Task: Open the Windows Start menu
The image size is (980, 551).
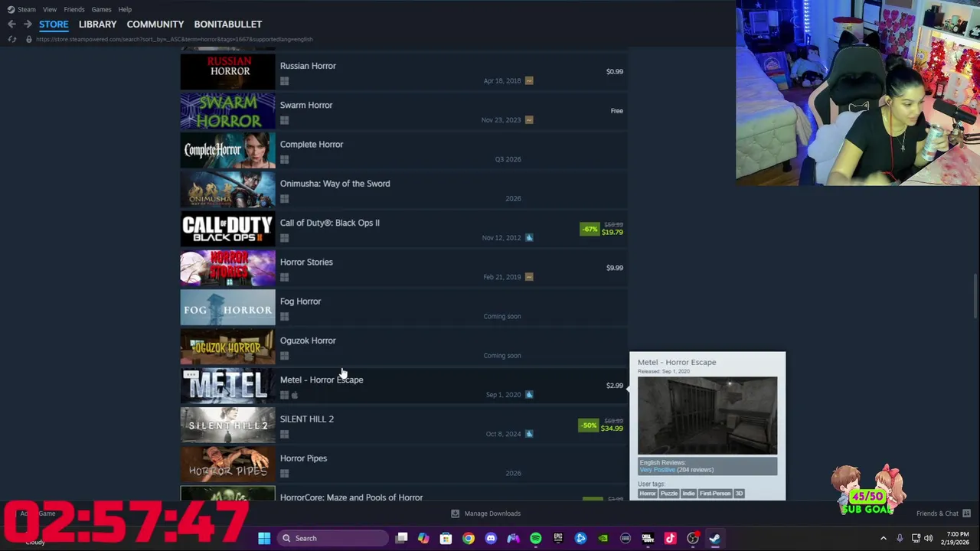Action: [x=264, y=538]
